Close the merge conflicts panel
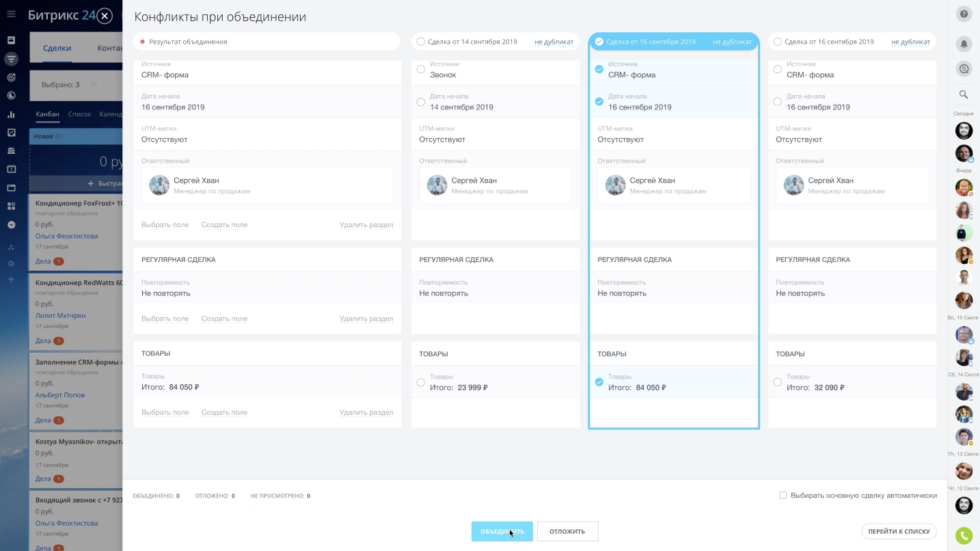 [104, 16]
